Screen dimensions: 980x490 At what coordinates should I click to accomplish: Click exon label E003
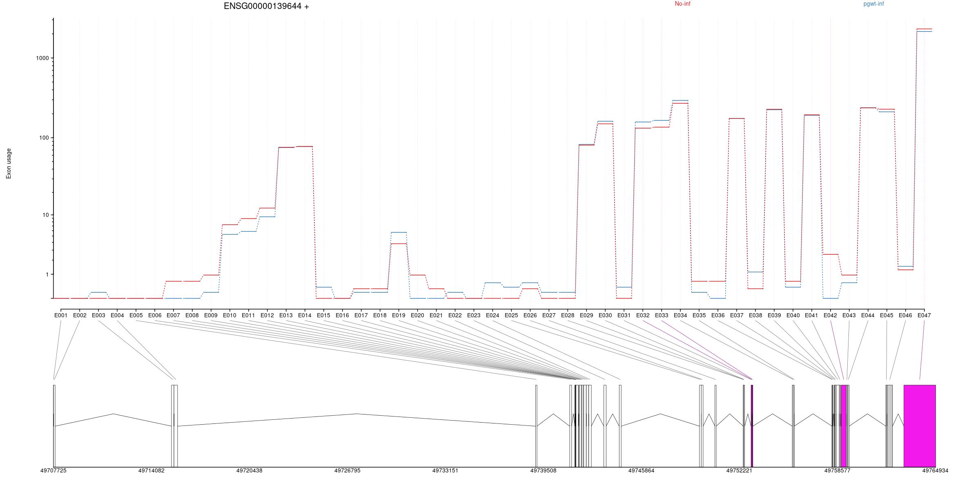(x=98, y=315)
